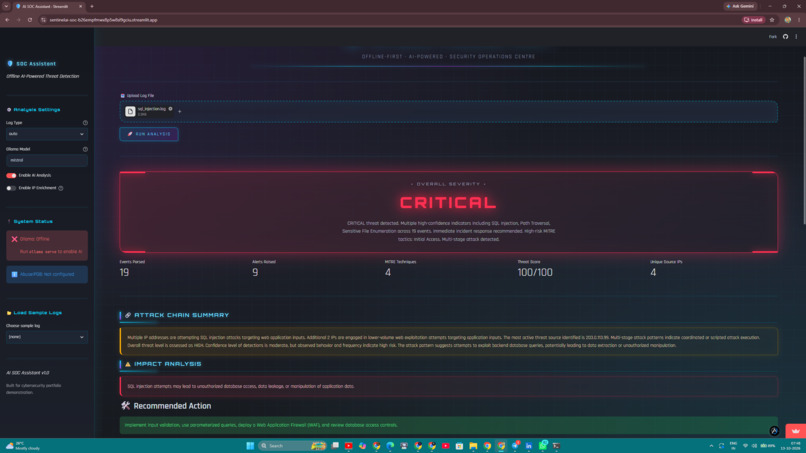
Task: Open the Chrome profile avatar
Action: pos(787,20)
